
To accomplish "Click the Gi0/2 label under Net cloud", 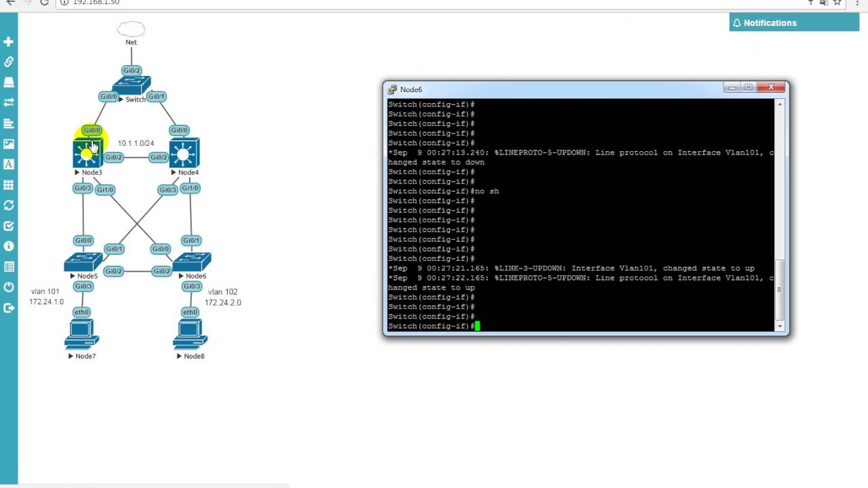I will click(132, 70).
